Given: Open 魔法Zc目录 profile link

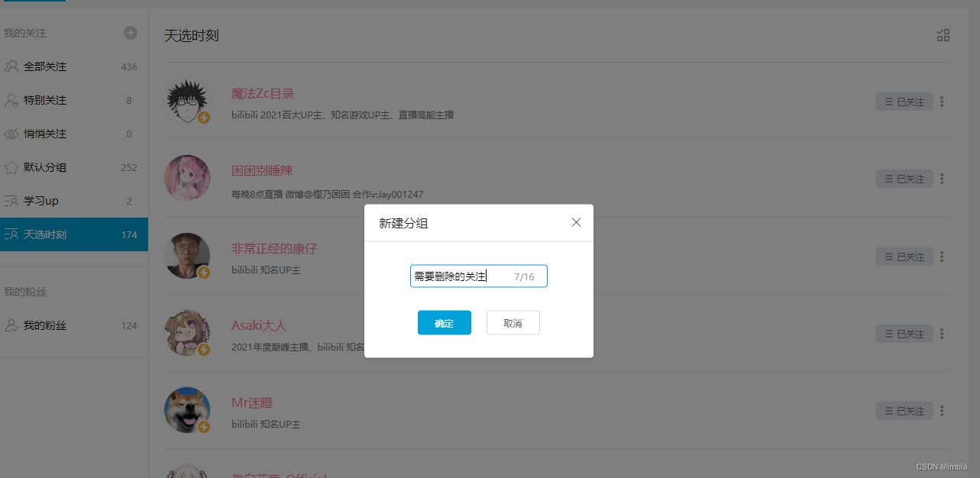Looking at the screenshot, I should (x=263, y=94).
